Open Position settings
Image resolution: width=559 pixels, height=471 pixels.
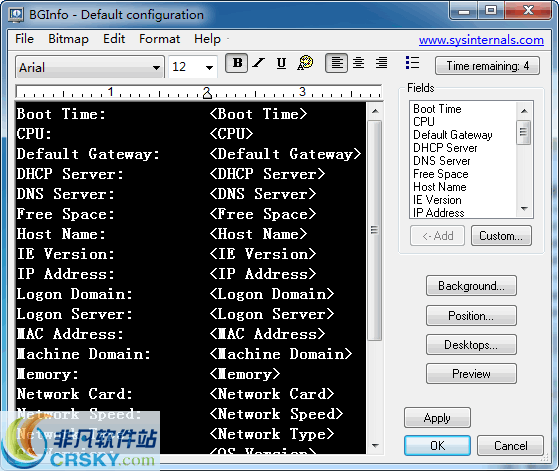471,316
